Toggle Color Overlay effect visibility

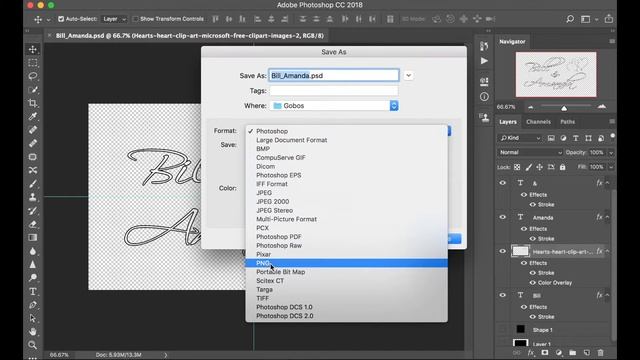[532, 282]
